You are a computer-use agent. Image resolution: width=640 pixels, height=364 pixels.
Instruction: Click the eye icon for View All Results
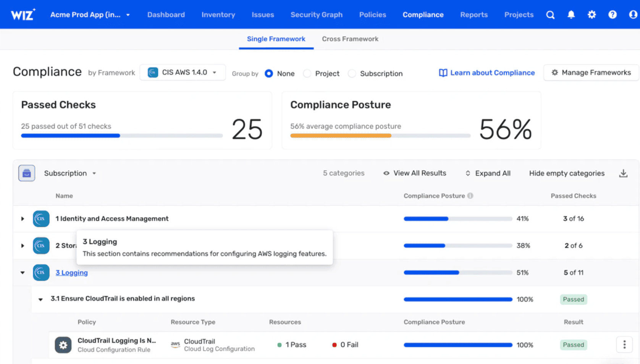point(386,173)
